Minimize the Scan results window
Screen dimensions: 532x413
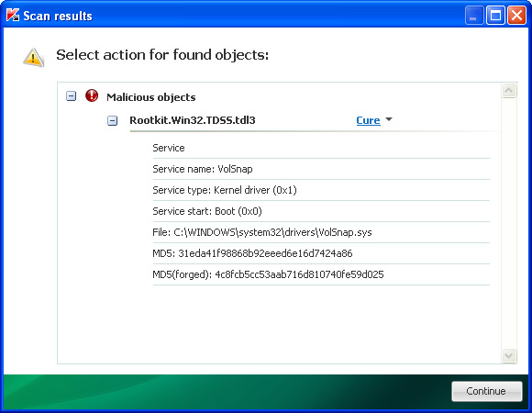(x=474, y=16)
